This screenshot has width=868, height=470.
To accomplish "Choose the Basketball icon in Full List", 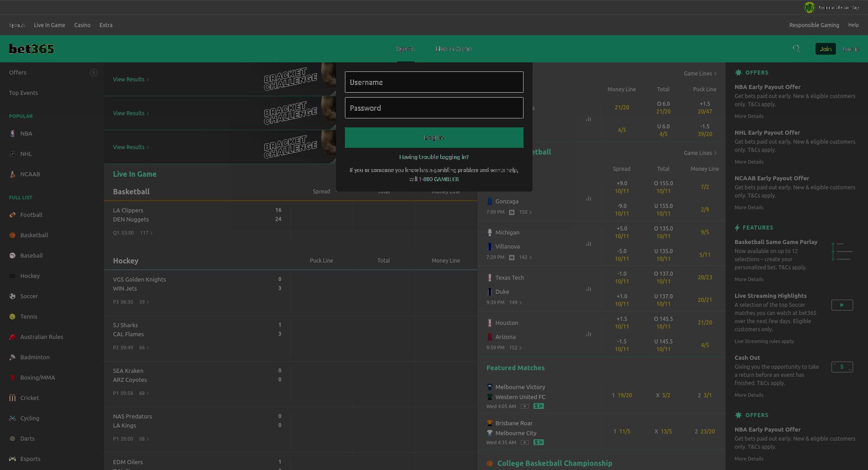I will 12,235.
